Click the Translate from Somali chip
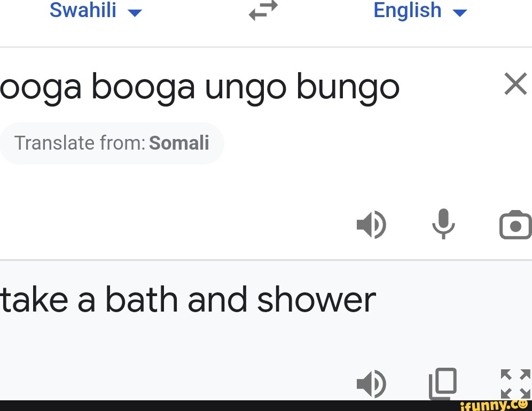The image size is (532, 411). pos(112,143)
